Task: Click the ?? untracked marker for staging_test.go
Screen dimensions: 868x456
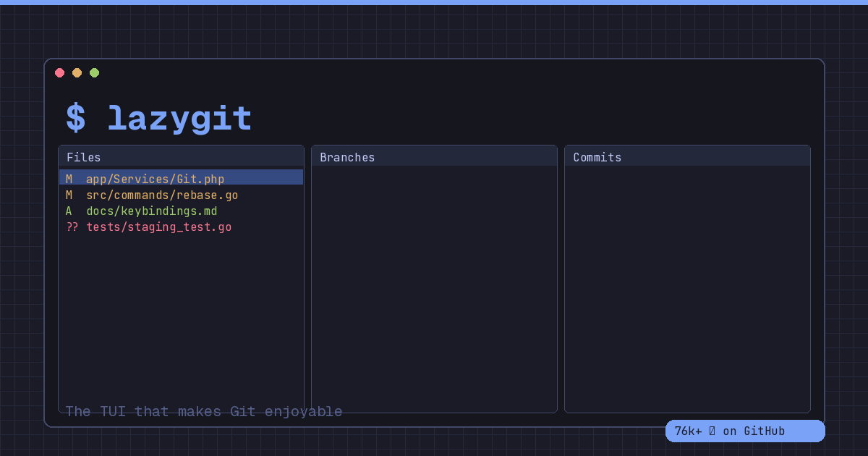Action: click(72, 227)
